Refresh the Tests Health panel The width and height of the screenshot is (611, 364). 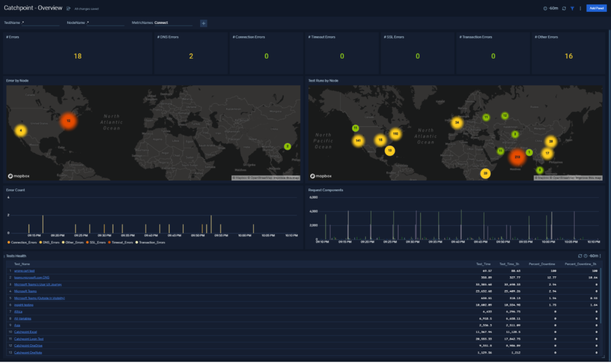tap(580, 256)
